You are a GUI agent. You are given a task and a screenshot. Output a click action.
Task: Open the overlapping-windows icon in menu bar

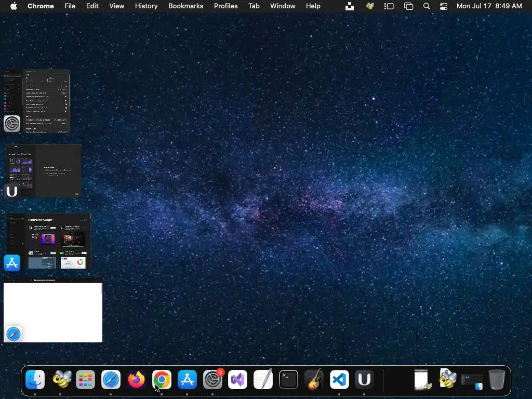(408, 6)
